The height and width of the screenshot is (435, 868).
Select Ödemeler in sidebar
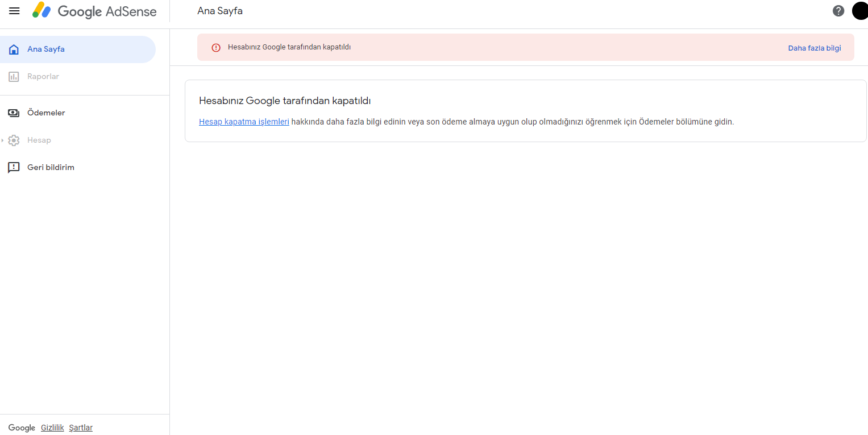[x=78, y=113]
